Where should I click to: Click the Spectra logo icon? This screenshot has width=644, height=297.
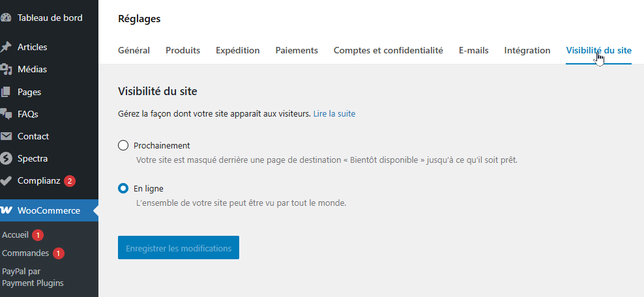click(6, 158)
